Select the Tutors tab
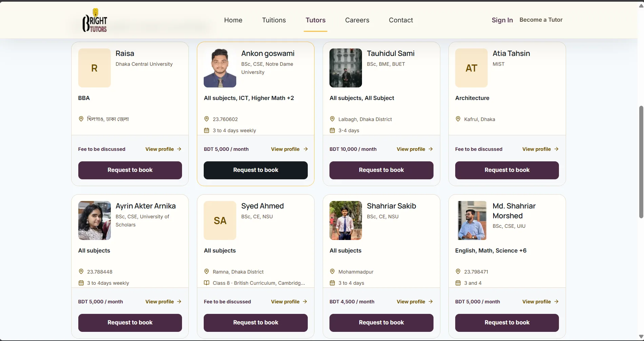The width and height of the screenshot is (644, 341). [316, 20]
